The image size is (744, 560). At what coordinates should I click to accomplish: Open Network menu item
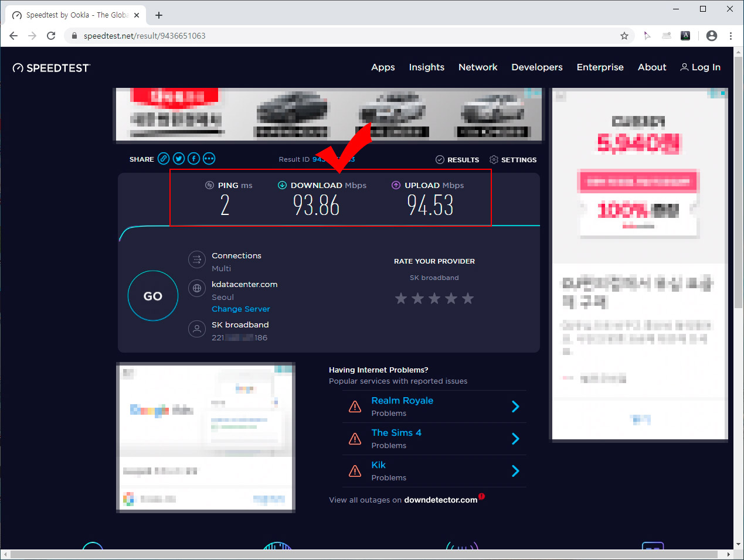pyautogui.click(x=478, y=67)
